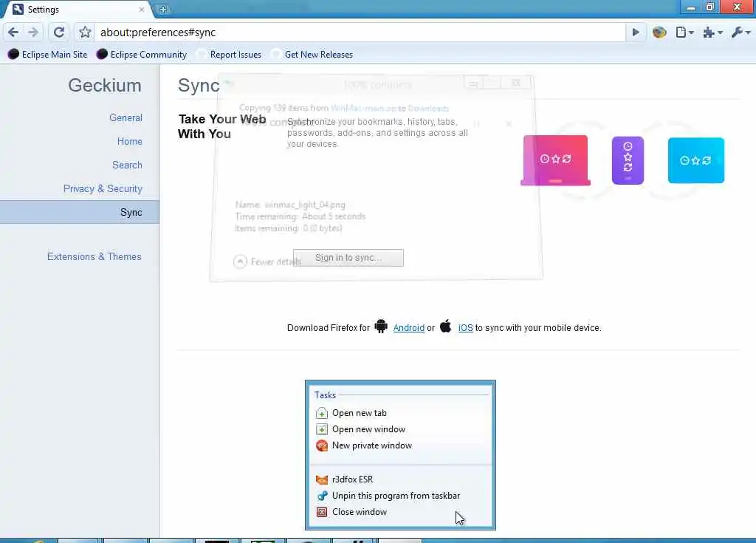Open the Get New Releases bookmark
The height and width of the screenshot is (543, 756).
pyautogui.click(x=312, y=55)
